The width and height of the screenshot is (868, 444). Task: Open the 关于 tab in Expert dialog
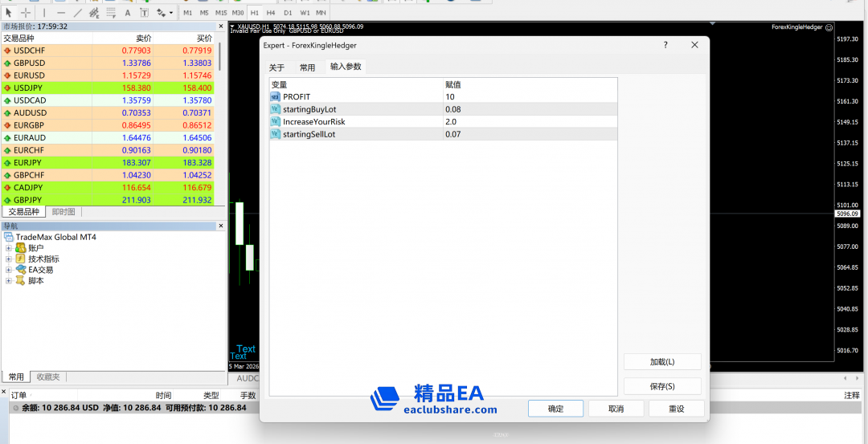(276, 67)
